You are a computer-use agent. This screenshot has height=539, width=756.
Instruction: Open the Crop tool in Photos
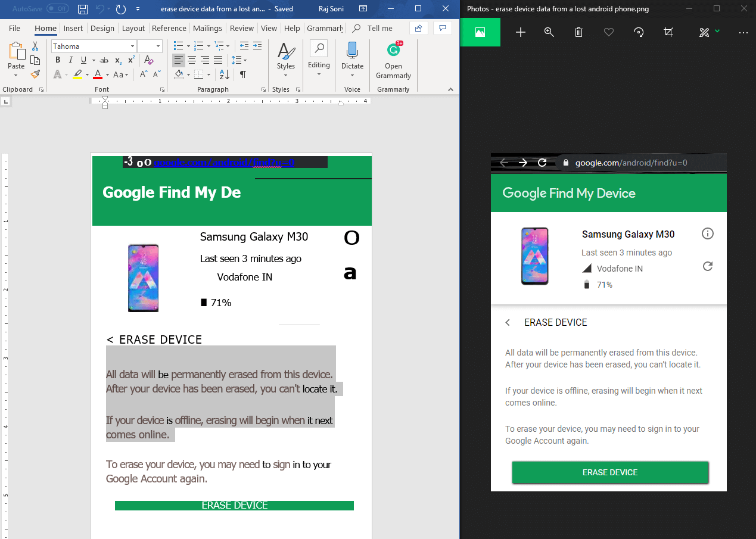click(668, 32)
